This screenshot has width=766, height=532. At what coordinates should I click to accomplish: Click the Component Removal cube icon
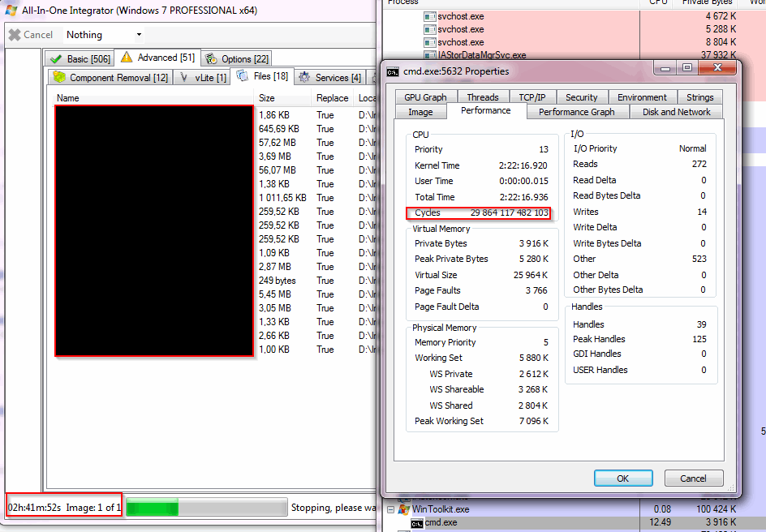pyautogui.click(x=59, y=77)
